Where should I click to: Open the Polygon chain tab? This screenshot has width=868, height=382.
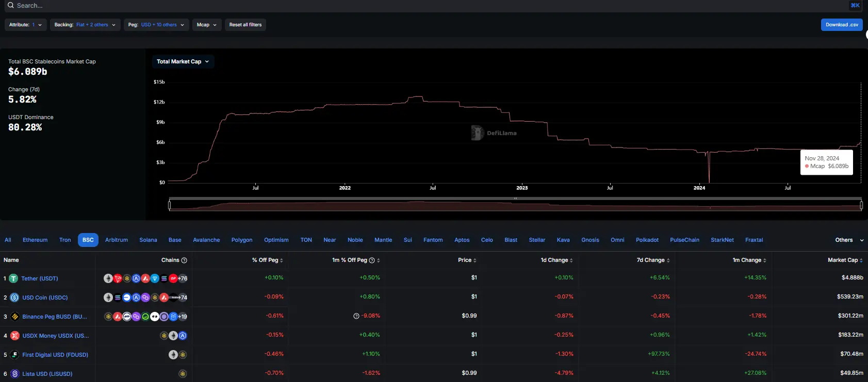(242, 240)
